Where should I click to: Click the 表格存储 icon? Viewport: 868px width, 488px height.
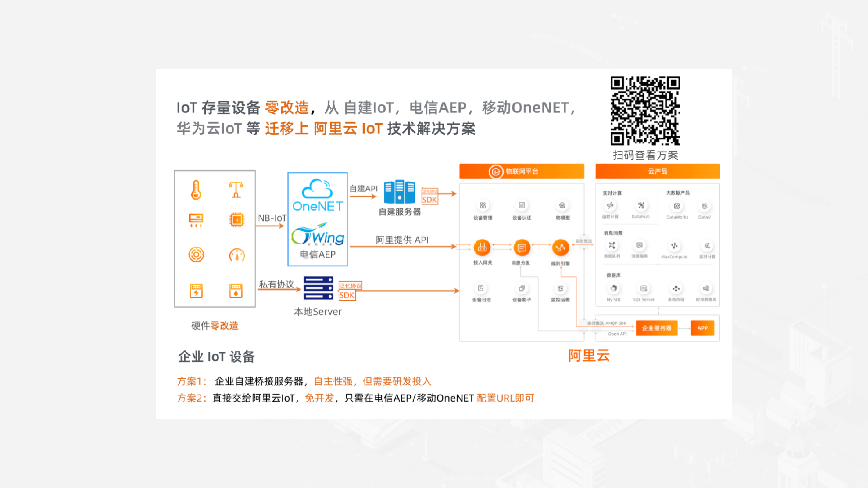(x=676, y=288)
